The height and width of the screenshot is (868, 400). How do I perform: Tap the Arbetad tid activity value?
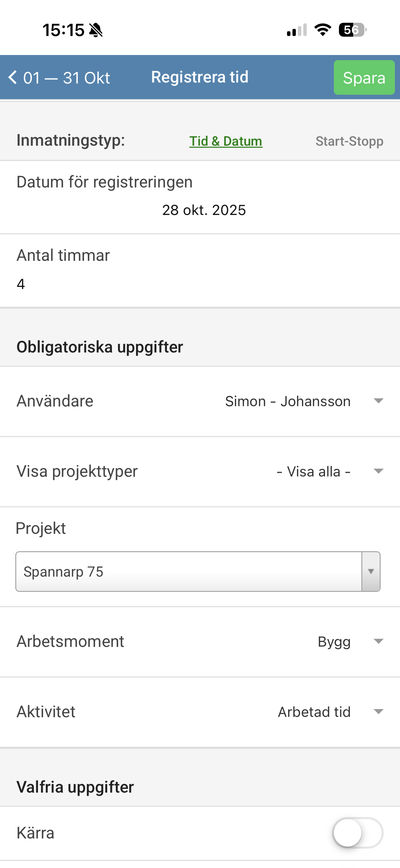(314, 712)
